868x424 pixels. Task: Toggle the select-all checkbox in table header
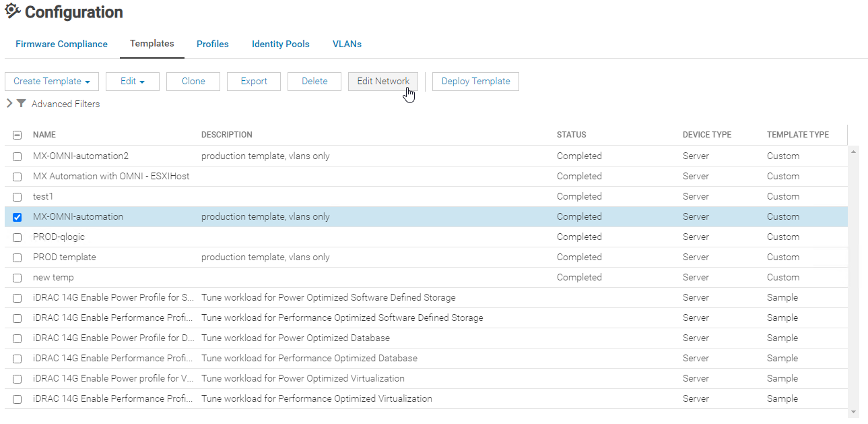point(18,135)
